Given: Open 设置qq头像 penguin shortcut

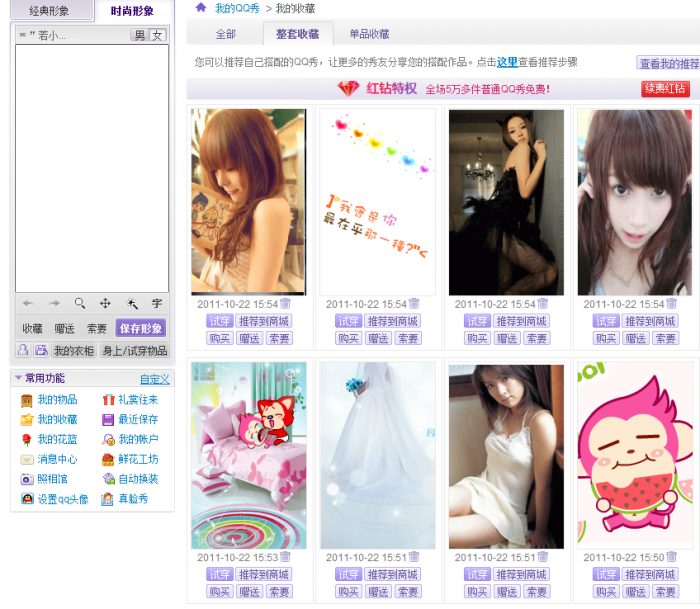Looking at the screenshot, I should tap(54, 499).
